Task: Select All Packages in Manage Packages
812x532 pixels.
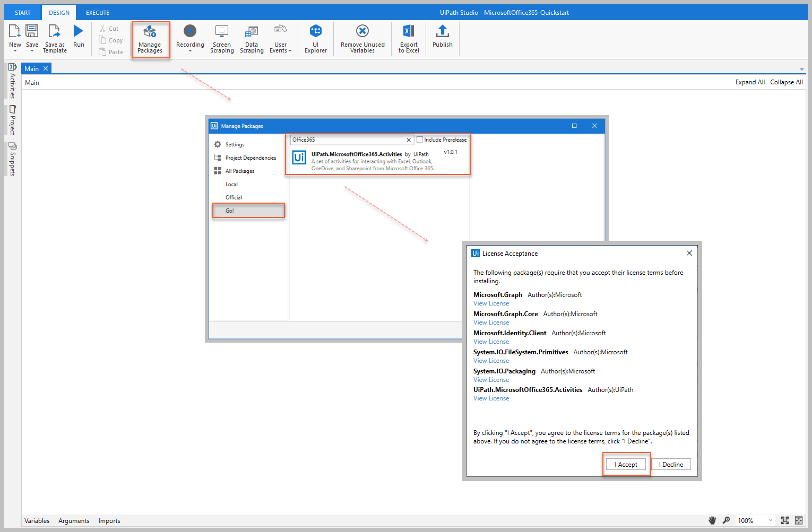Action: [234, 171]
